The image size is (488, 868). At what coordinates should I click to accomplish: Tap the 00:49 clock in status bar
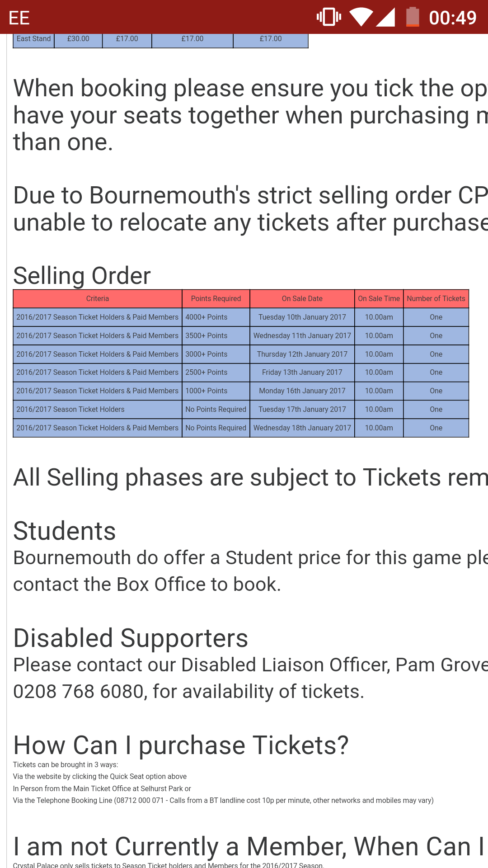coord(452,18)
